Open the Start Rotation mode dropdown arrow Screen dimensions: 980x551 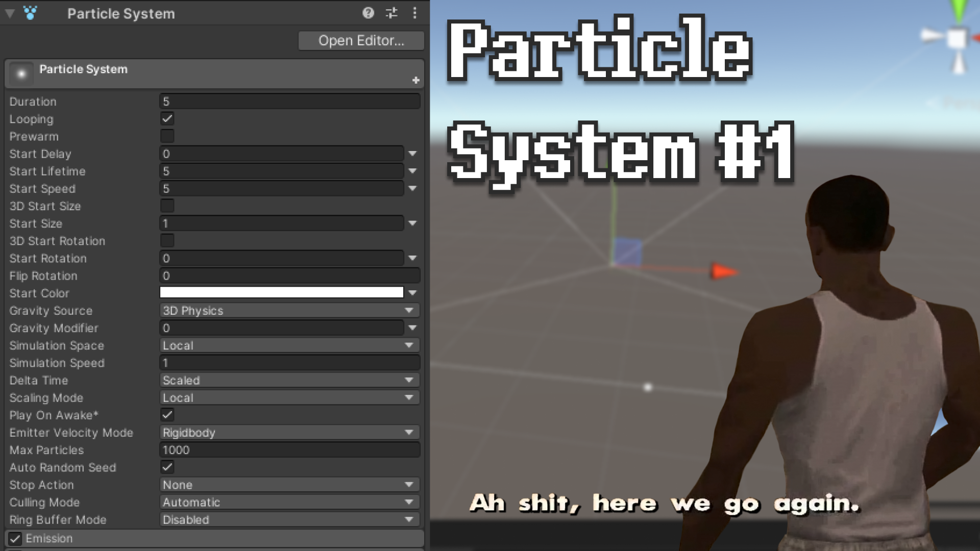(412, 258)
